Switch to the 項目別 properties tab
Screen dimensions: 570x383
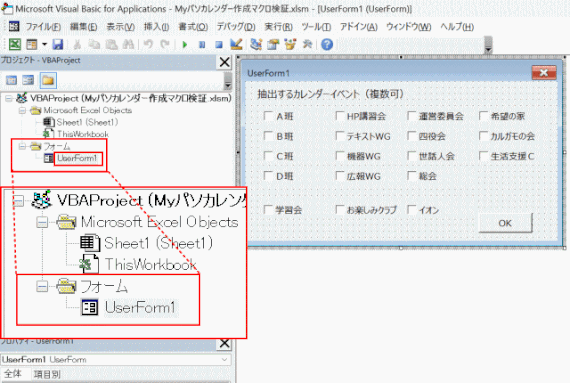[x=47, y=374]
